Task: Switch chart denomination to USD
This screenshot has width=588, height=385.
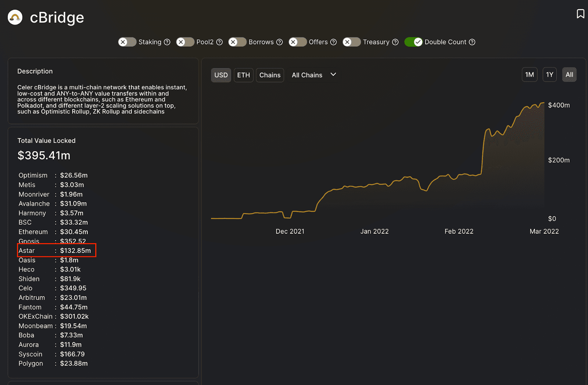Action: [x=221, y=75]
